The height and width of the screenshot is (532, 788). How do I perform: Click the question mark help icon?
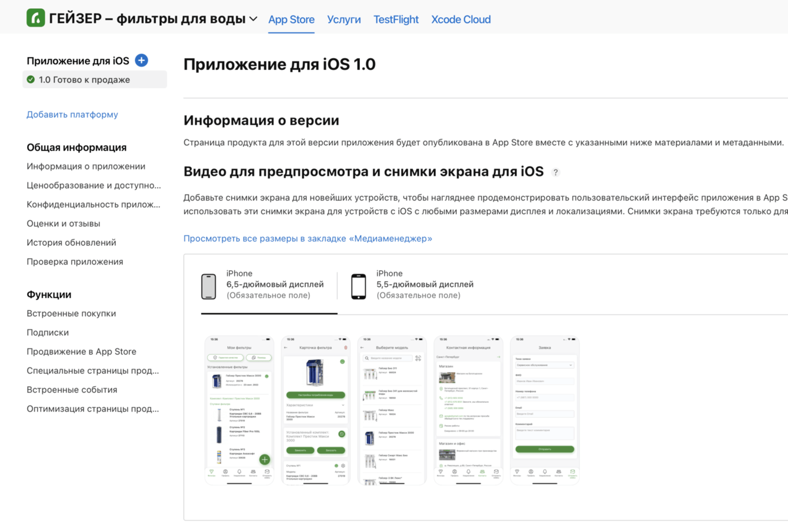pos(555,172)
